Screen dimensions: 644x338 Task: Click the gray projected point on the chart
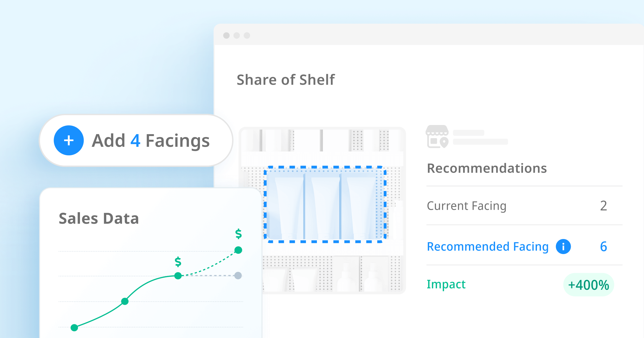[238, 275]
